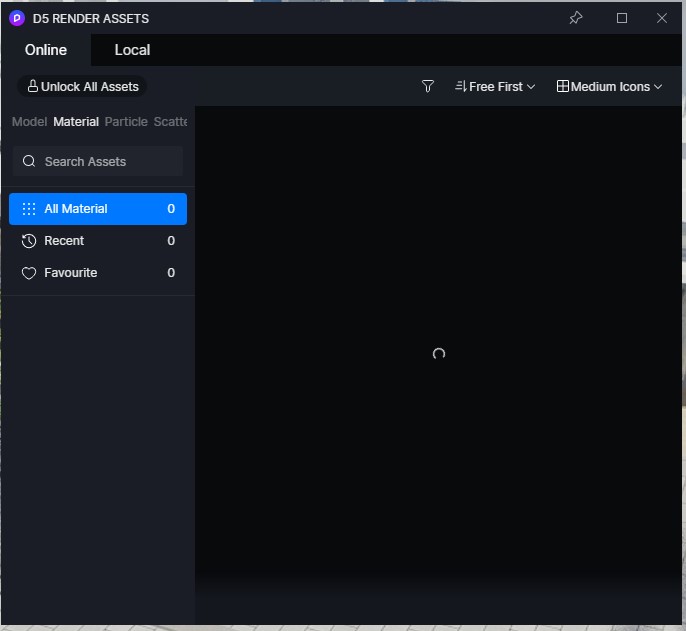Switch to the Online tab
The width and height of the screenshot is (686, 631).
click(x=46, y=50)
